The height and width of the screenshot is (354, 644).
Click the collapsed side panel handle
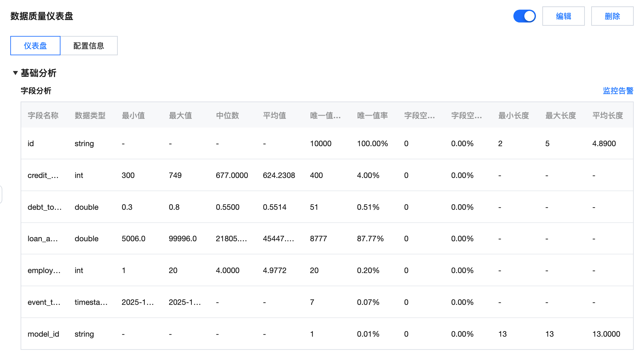pyautogui.click(x=1, y=194)
